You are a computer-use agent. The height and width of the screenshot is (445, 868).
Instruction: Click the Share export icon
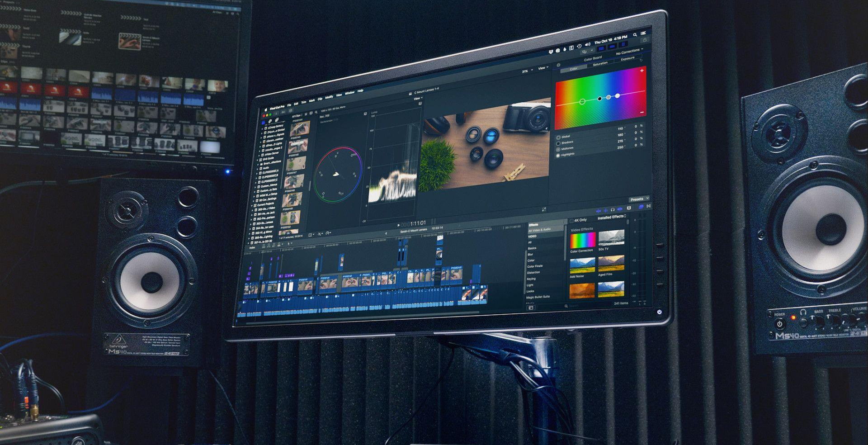[x=644, y=40]
